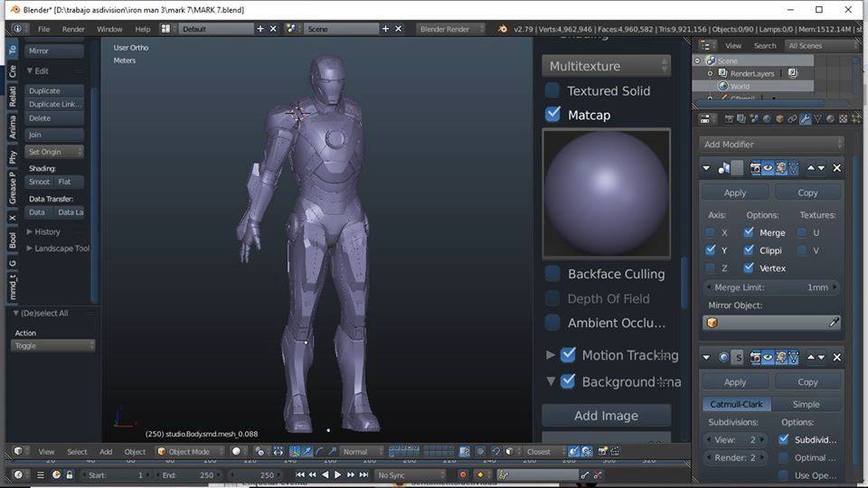The height and width of the screenshot is (488, 868).
Task: Open the 3D viewport Select menu
Action: [x=77, y=452]
